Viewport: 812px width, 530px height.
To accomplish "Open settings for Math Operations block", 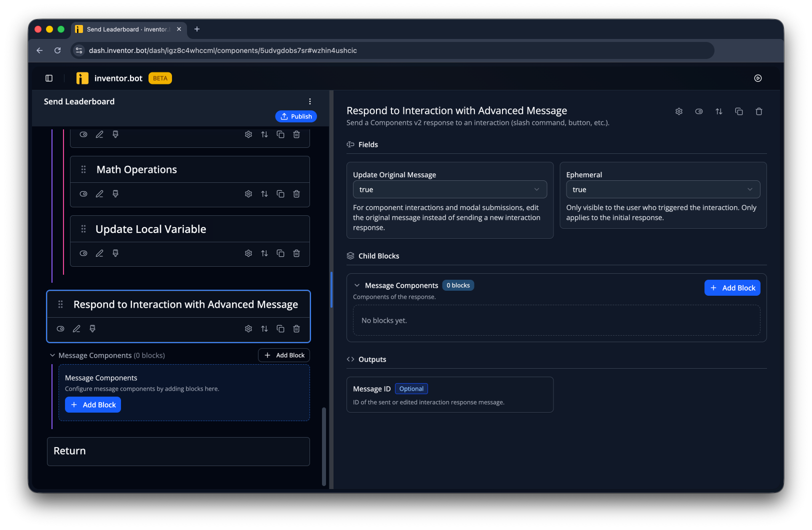I will 248,194.
